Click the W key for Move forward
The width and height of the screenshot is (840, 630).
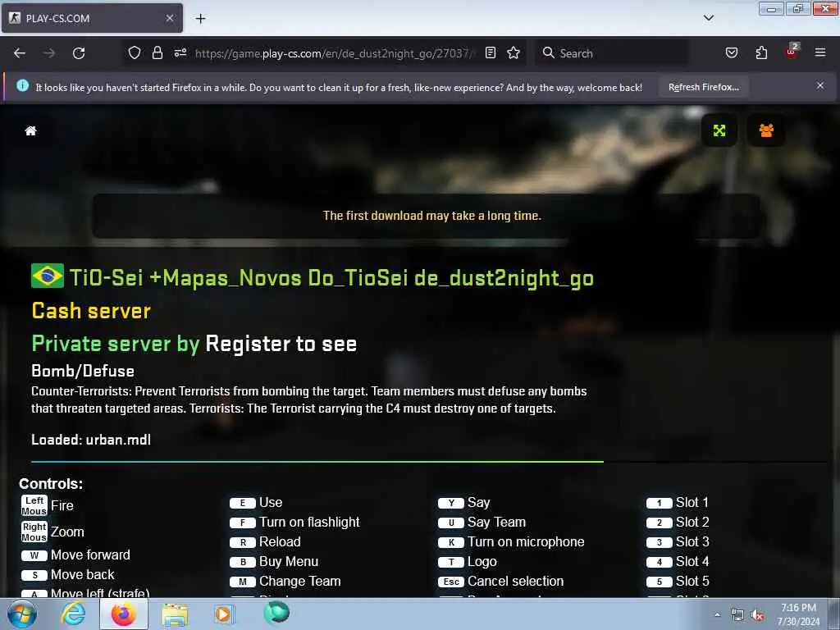(34, 555)
